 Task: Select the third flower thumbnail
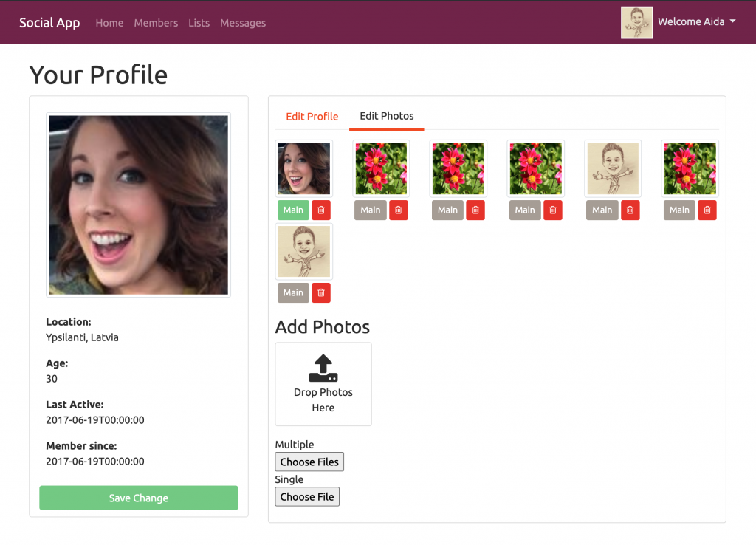pos(536,168)
